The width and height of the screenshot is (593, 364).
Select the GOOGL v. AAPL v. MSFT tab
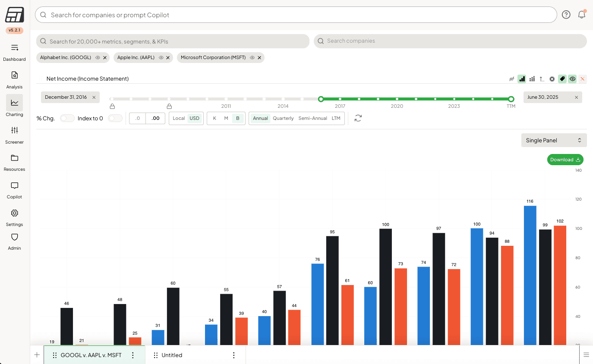tap(91, 355)
